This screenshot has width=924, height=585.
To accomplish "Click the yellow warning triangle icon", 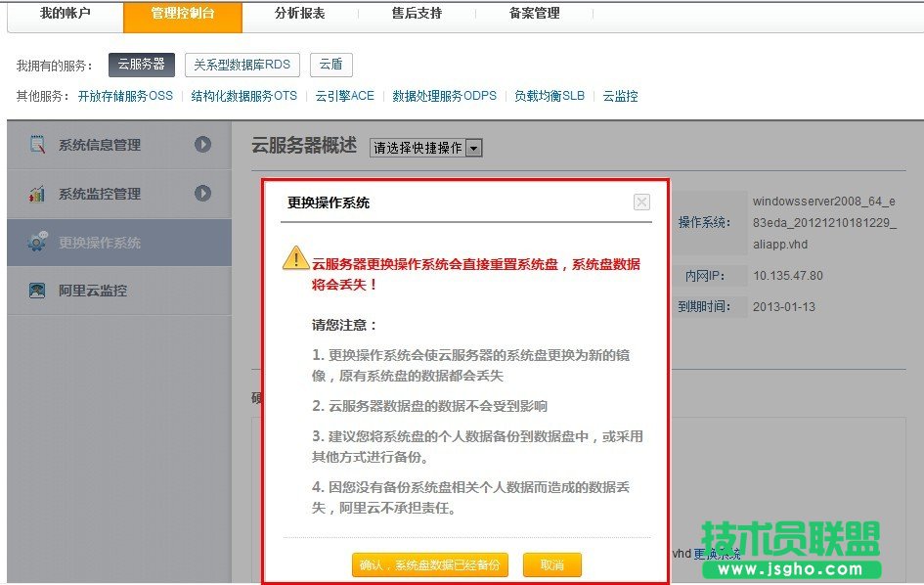I will pos(296,258).
